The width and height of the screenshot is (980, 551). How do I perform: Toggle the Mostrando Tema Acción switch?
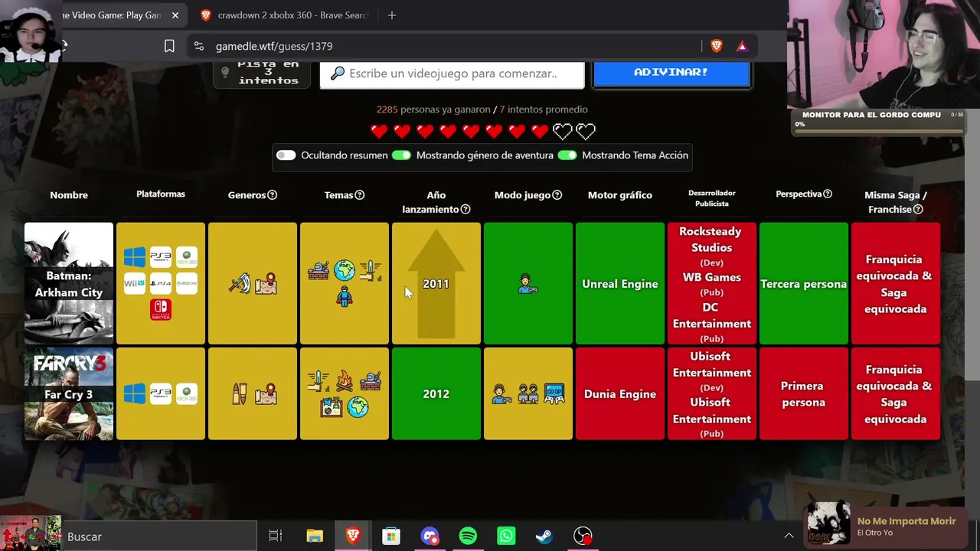pos(567,155)
